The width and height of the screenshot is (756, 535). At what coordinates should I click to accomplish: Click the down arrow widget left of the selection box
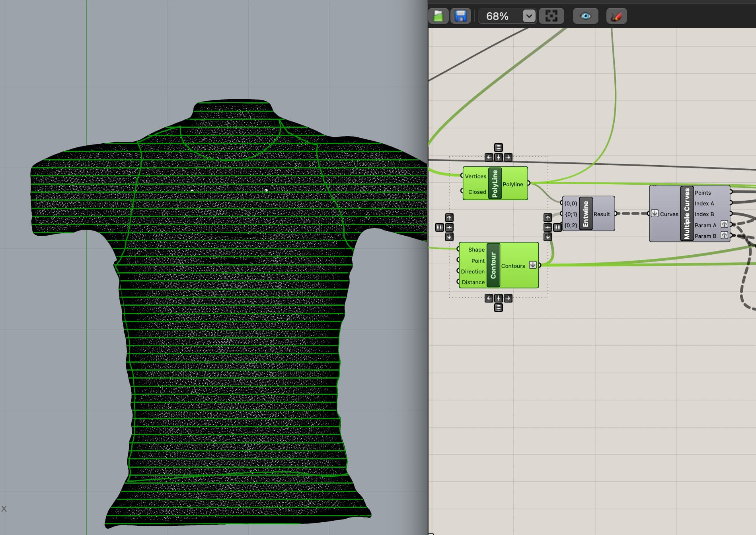tap(449, 237)
